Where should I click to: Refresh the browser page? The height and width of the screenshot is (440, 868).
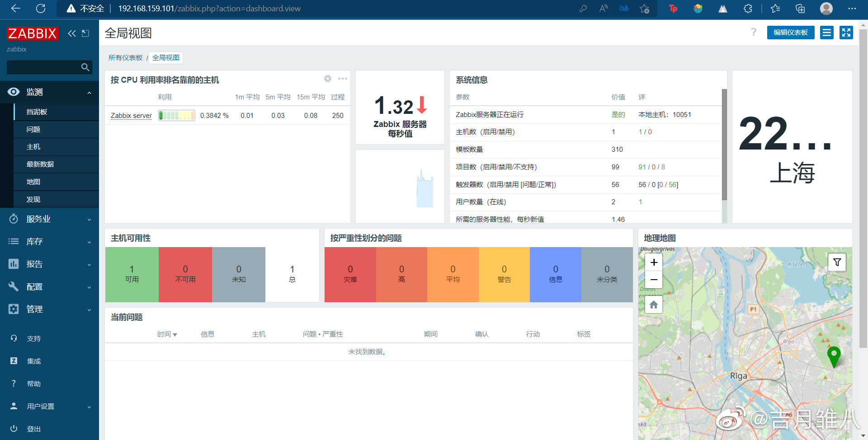point(41,9)
